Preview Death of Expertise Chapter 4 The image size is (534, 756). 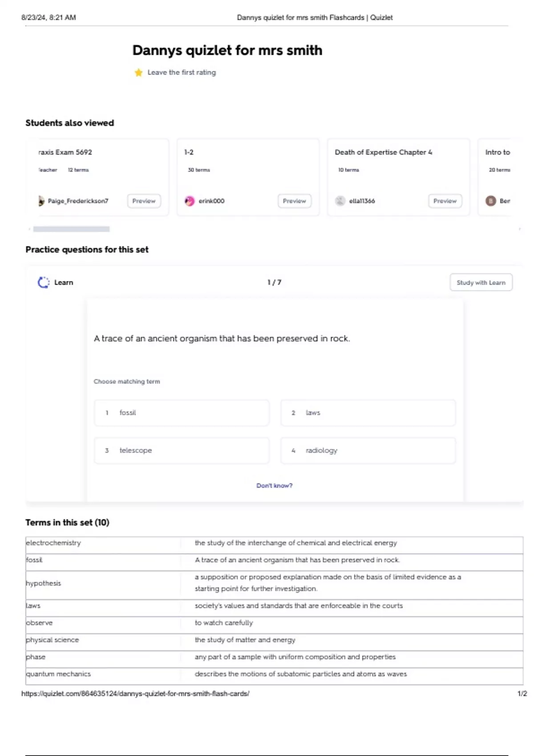click(445, 201)
